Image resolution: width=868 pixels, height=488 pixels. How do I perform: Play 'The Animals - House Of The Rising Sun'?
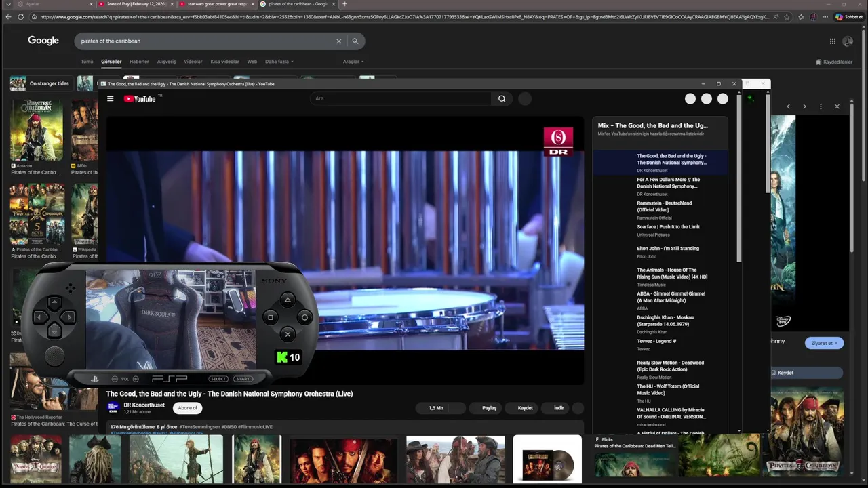(x=659, y=278)
